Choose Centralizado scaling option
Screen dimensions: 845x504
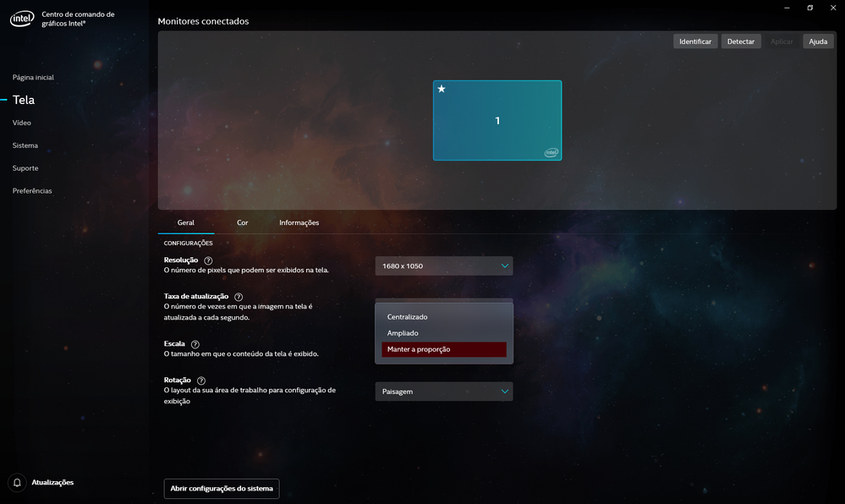[444, 317]
